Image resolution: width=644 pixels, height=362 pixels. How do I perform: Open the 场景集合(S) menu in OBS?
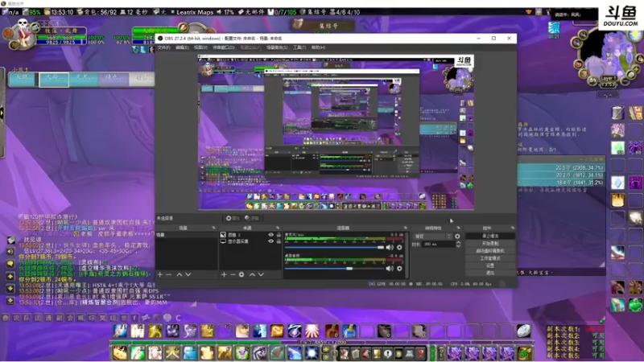tap(277, 47)
